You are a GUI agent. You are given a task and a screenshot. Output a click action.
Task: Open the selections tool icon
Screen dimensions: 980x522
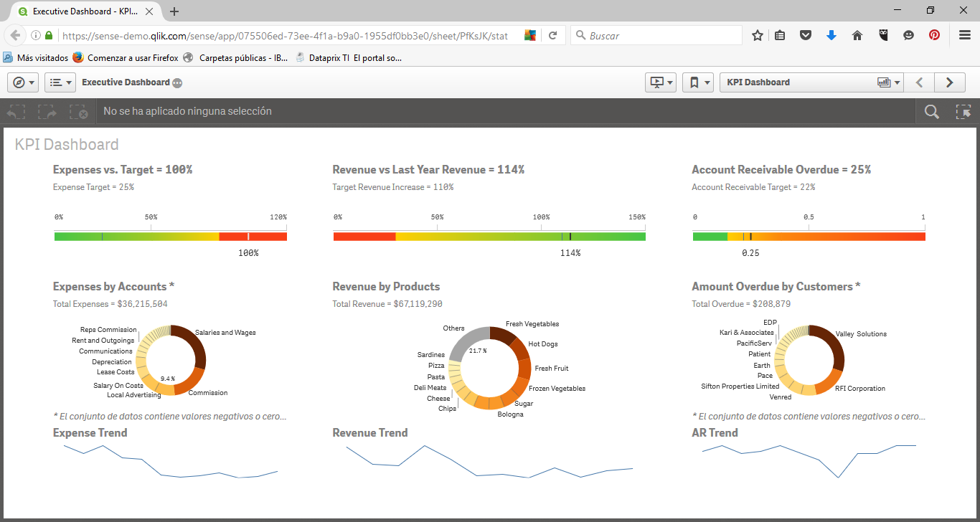pos(964,111)
